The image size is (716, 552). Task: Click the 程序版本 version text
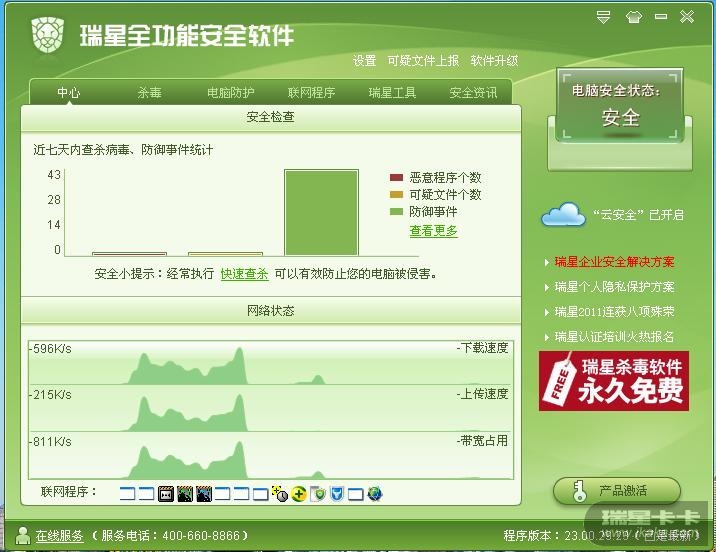(x=602, y=535)
